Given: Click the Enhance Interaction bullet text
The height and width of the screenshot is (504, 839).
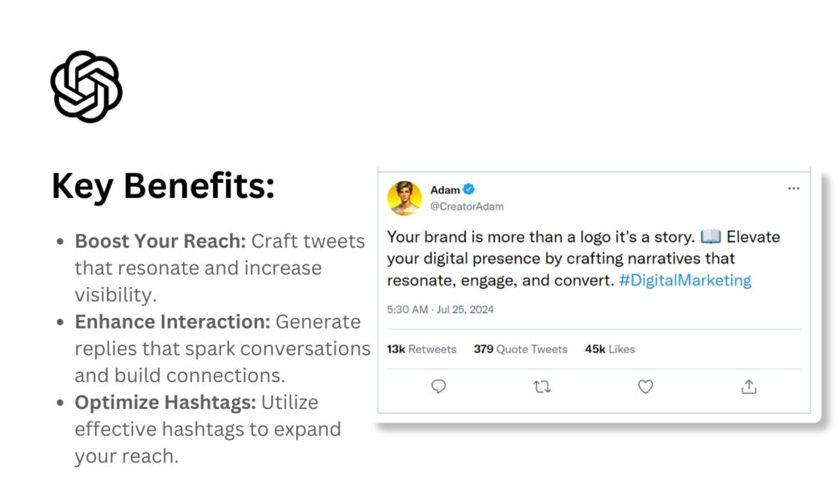Looking at the screenshot, I should tap(222, 348).
